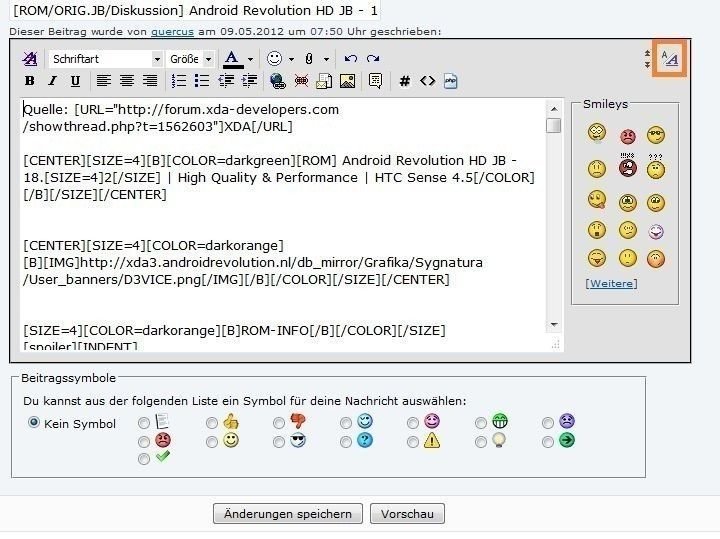
Task: Wrap selection in CODE tags (# icon)
Action: [x=405, y=81]
